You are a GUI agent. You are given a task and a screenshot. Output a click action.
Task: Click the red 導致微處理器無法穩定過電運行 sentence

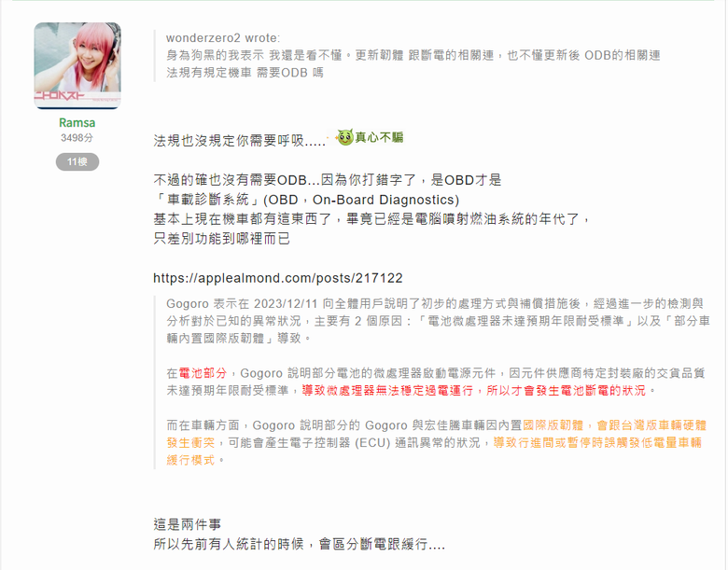click(387, 390)
